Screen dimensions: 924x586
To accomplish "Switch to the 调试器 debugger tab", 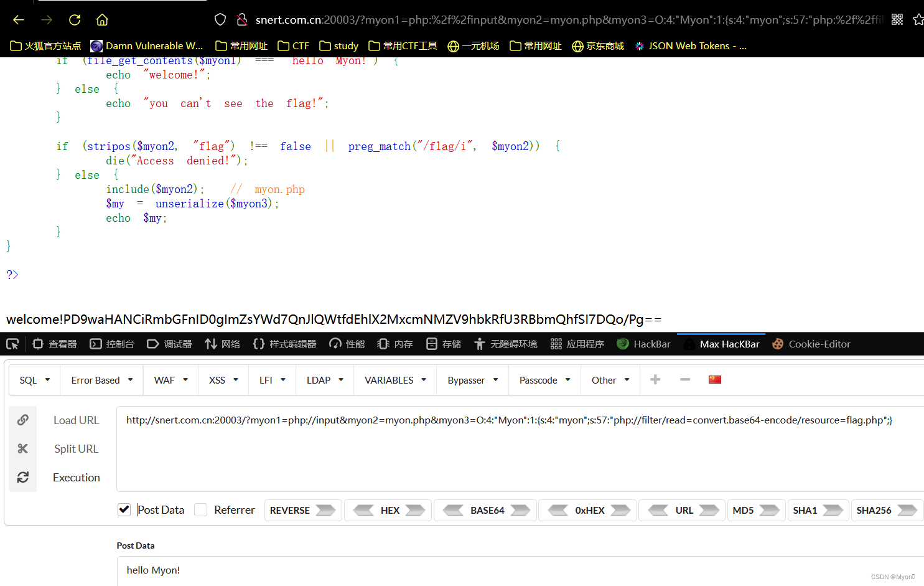I will coord(169,344).
